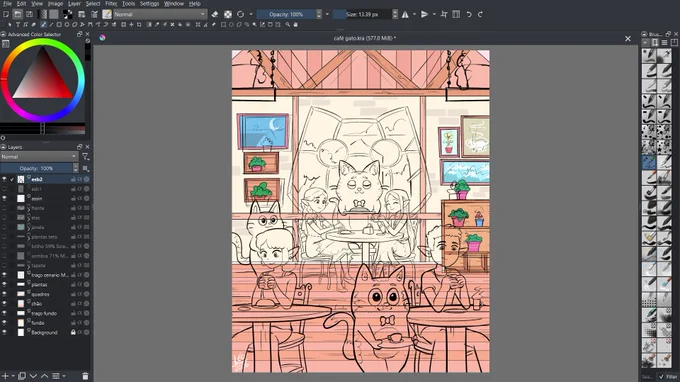Viewport: 680px width, 382px height.
Task: Show the esb1 layer
Action: click(x=4, y=189)
